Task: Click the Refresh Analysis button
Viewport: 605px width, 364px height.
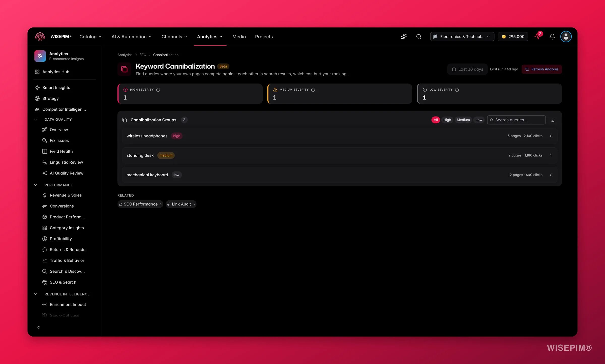Action: tap(542, 69)
